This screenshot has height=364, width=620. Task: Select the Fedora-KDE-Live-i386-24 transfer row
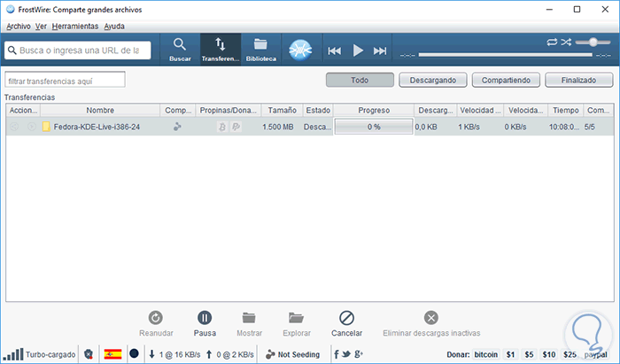310,127
